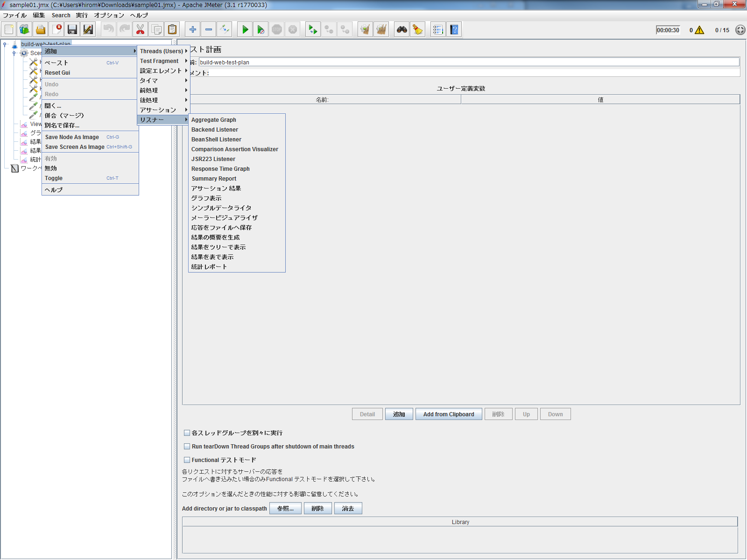Open the Templates icon in the toolbar
This screenshot has width=747, height=560.
tap(25, 29)
